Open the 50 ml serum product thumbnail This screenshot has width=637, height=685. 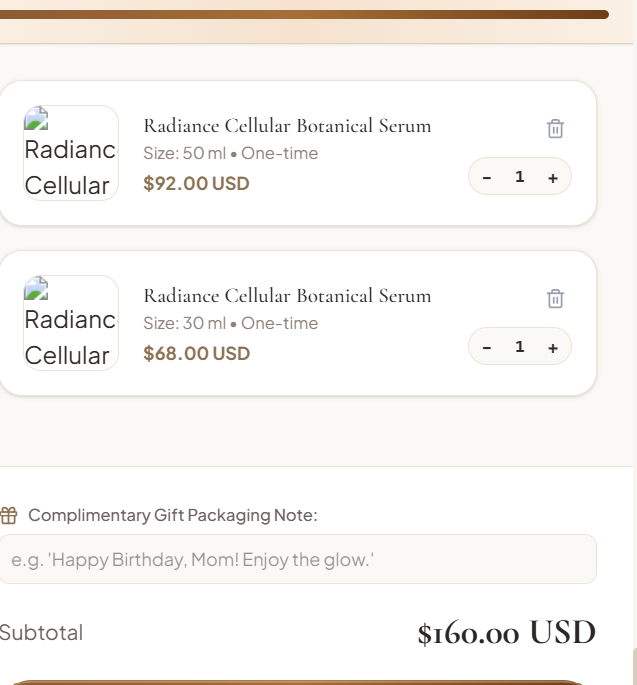pyautogui.click(x=71, y=153)
